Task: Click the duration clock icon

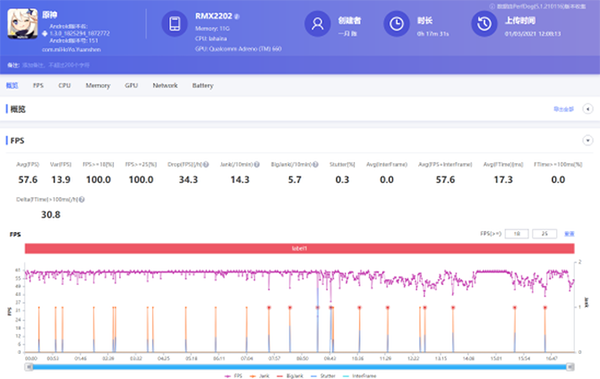Action: pos(396,24)
